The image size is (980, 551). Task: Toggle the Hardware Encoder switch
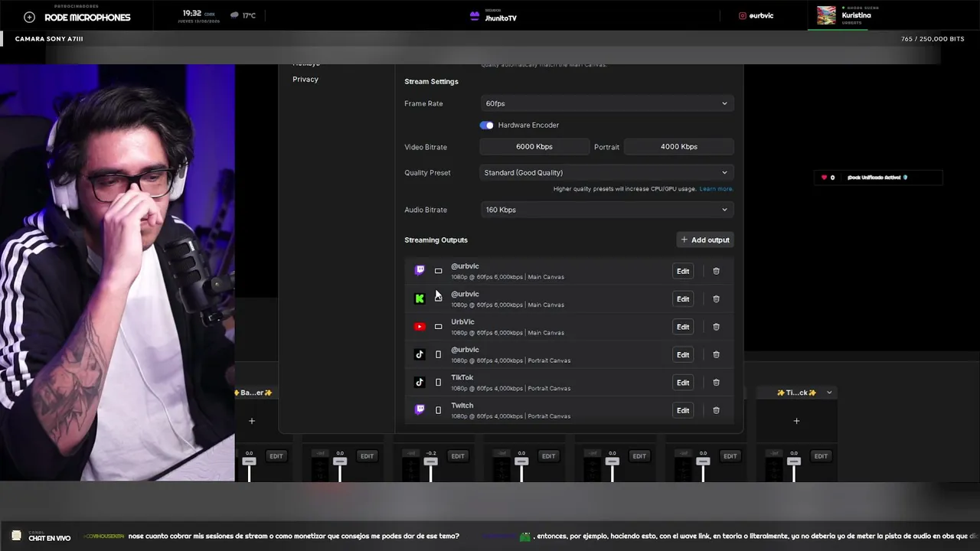click(x=487, y=125)
